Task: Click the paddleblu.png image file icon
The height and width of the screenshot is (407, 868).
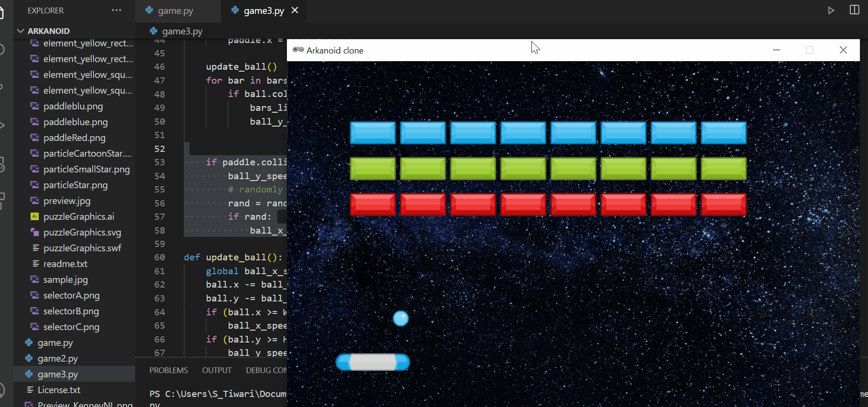Action: pos(34,106)
